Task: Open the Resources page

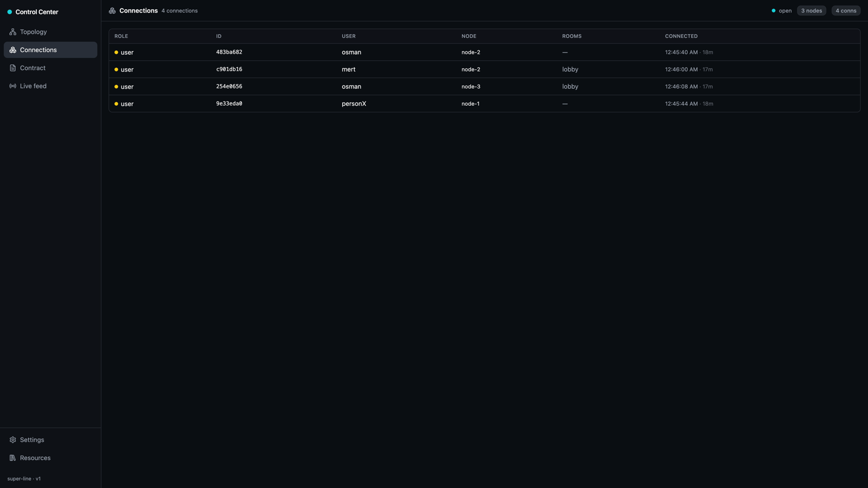Action: (x=50, y=458)
